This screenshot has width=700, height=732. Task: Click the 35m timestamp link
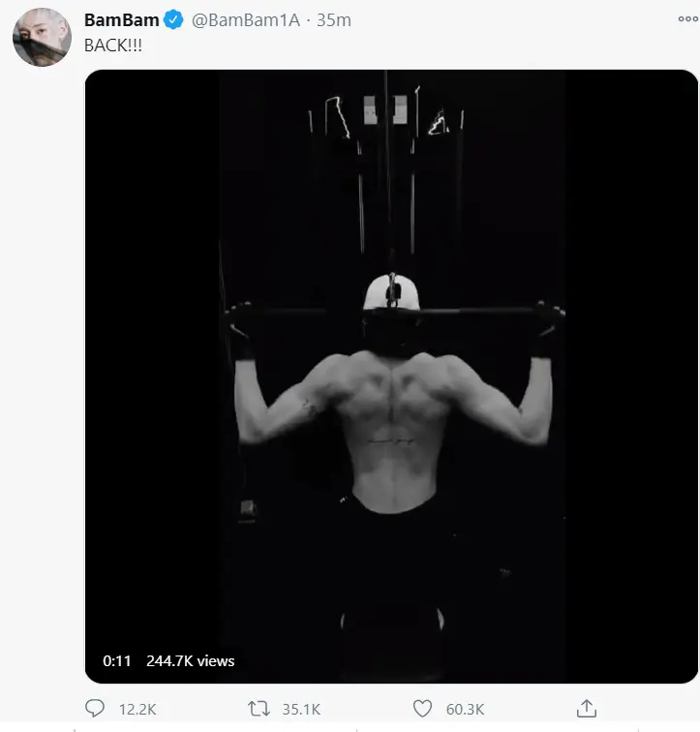click(334, 20)
